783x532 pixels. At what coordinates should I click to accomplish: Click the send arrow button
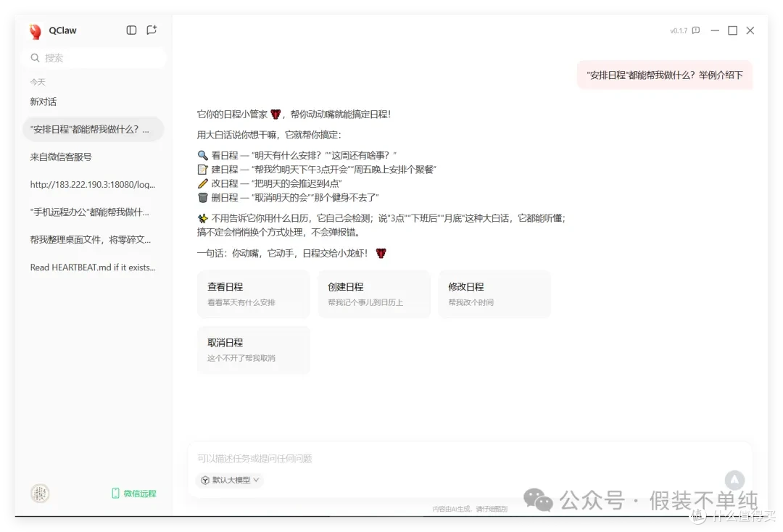(x=734, y=480)
